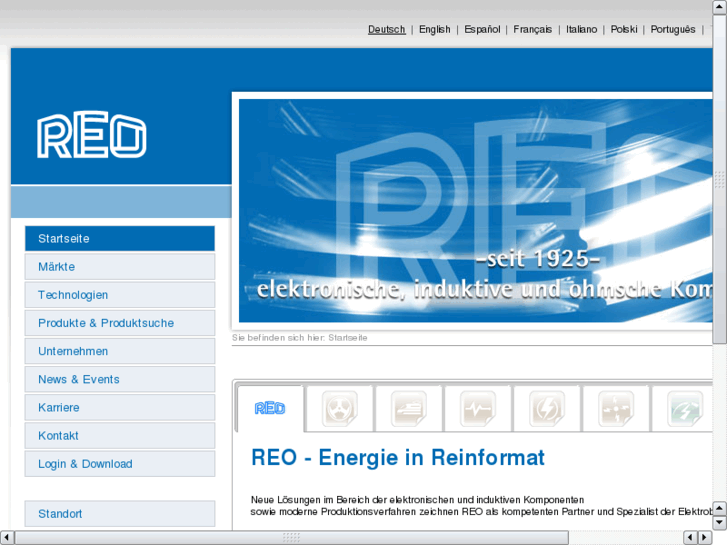Switch language to English
727x545 pixels.
pos(434,29)
